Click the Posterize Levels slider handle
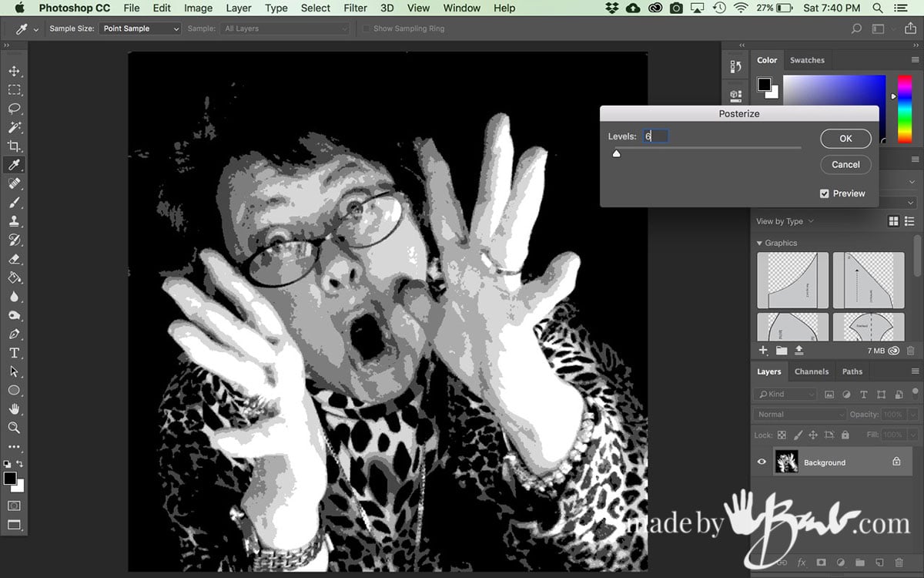Image resolution: width=924 pixels, height=578 pixels. point(616,153)
